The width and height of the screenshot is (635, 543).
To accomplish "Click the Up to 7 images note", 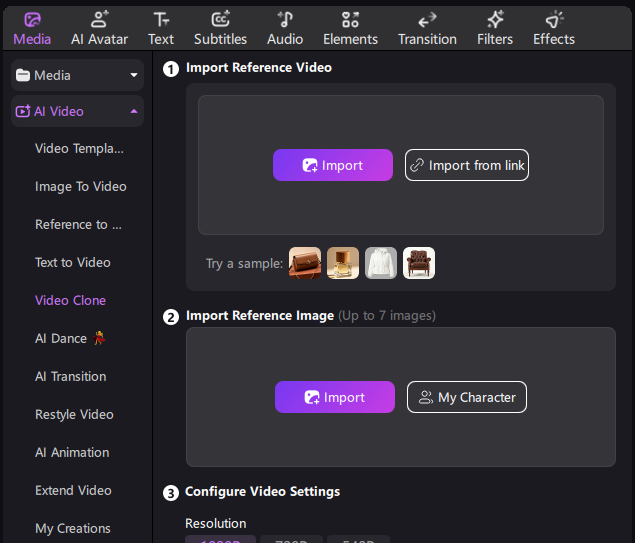I will [x=387, y=316].
